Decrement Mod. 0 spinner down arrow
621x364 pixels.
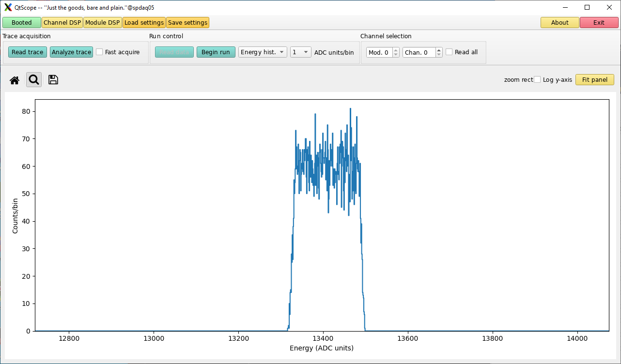[x=396, y=55]
